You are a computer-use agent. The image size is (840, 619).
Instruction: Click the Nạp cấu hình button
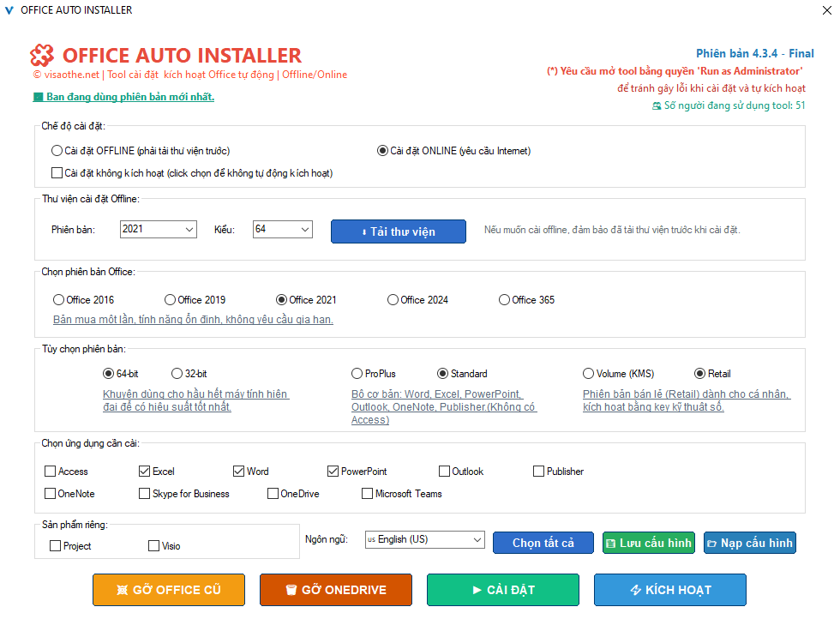click(x=750, y=543)
